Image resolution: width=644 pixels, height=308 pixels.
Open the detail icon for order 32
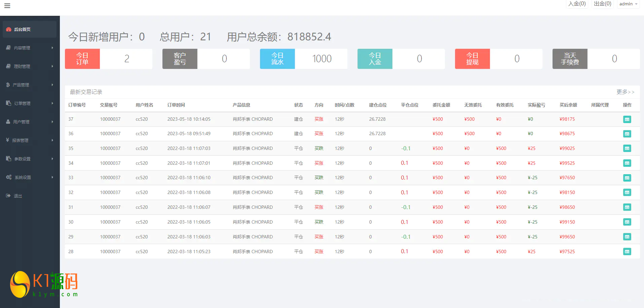tap(627, 192)
